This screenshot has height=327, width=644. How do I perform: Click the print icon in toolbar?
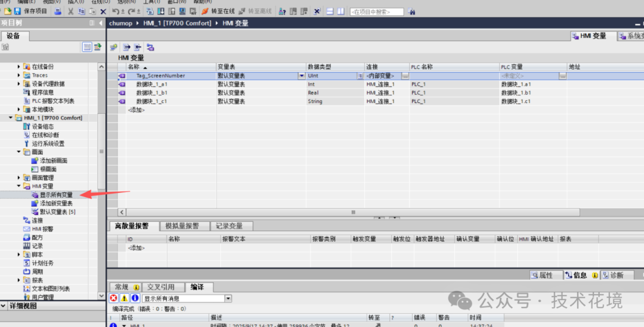coord(58,11)
